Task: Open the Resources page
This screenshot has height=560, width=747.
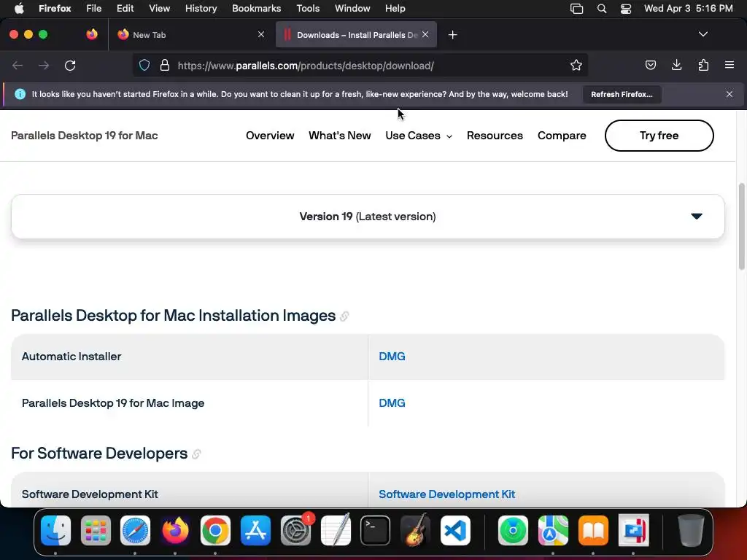Action: 495,136
